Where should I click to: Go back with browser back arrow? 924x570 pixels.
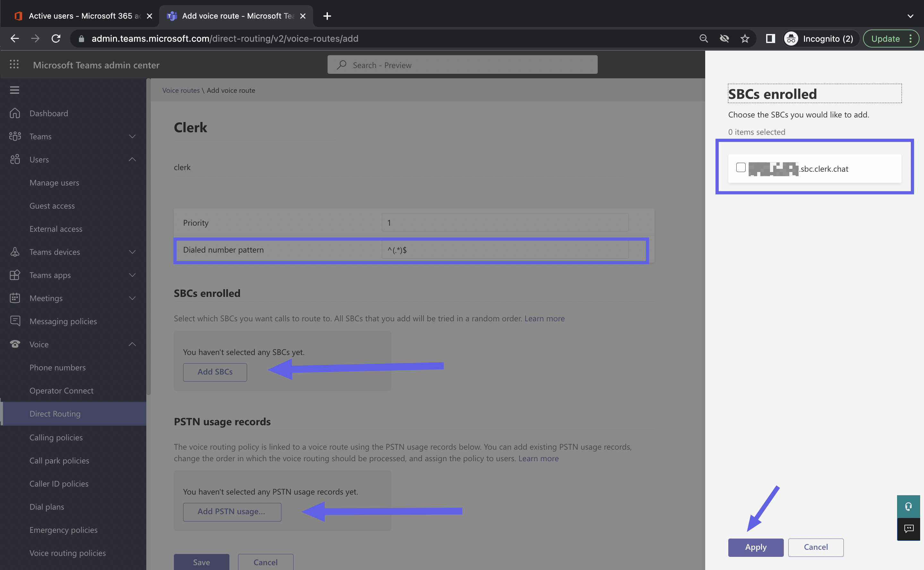(x=15, y=39)
